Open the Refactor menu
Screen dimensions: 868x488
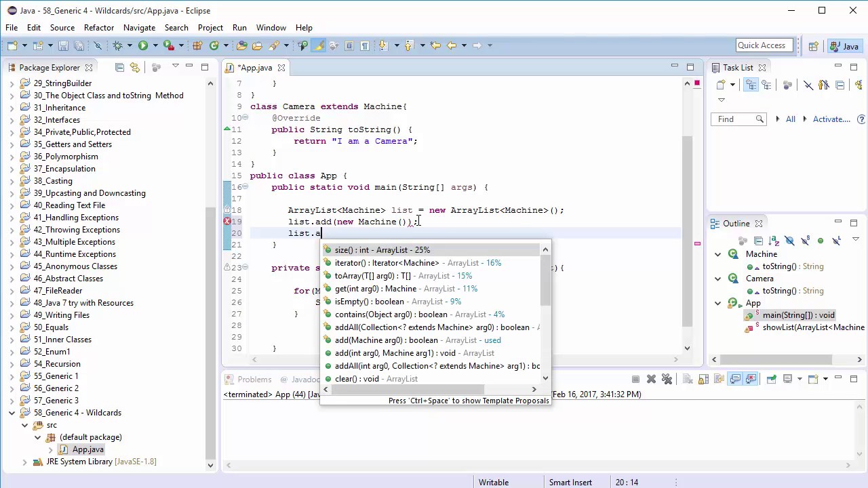98,28
